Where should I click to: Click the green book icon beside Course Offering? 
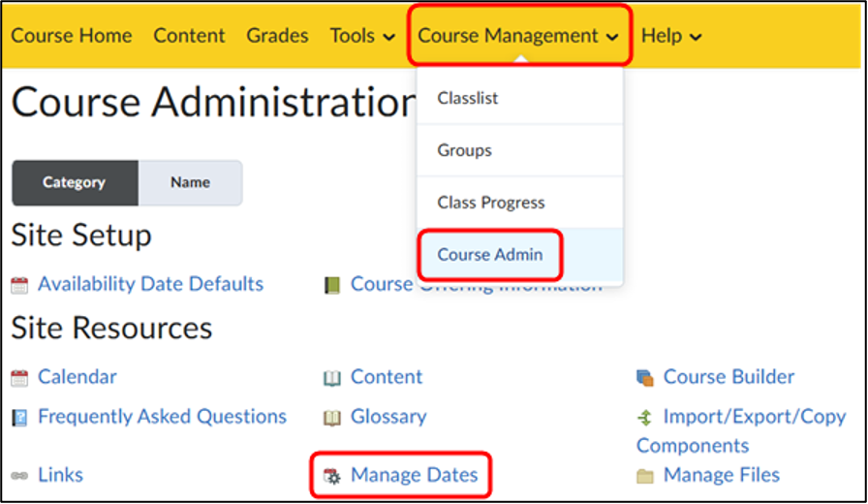[x=332, y=286]
